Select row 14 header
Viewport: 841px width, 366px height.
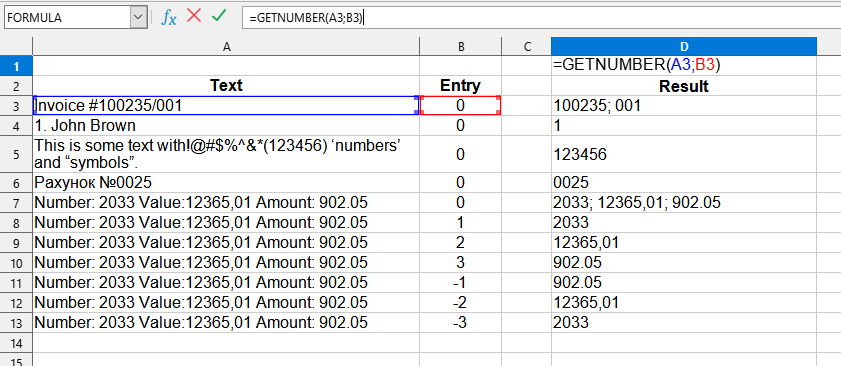point(16,343)
